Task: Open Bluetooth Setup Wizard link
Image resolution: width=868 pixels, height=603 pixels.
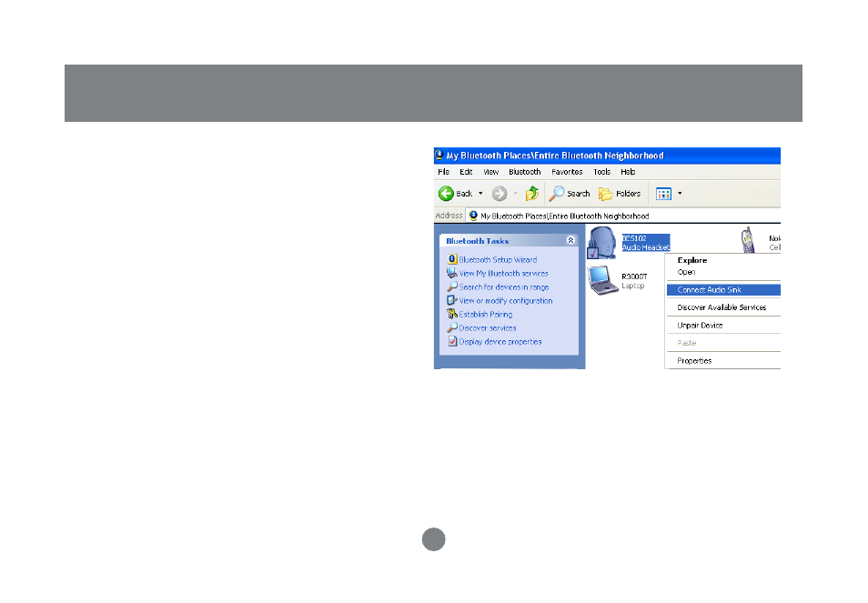Action: [x=498, y=260]
